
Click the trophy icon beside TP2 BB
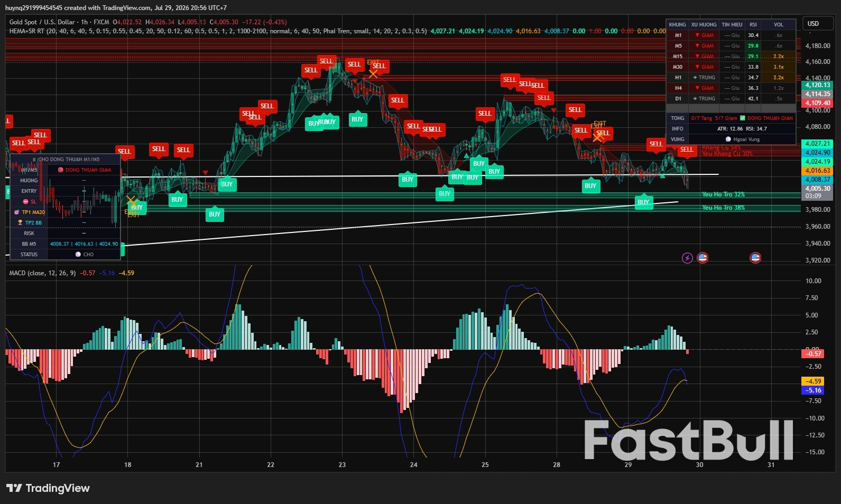[20, 222]
